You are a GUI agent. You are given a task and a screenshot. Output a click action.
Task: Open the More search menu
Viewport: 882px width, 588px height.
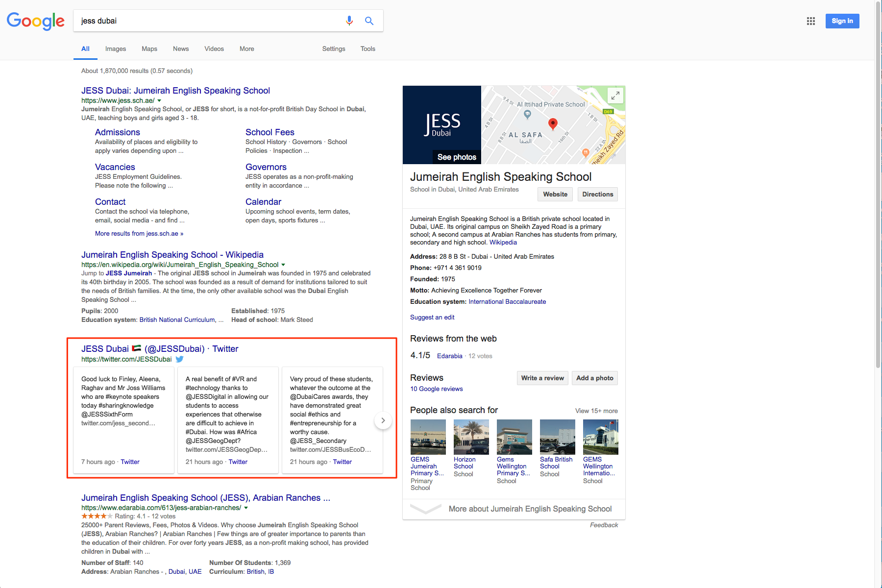(x=247, y=49)
